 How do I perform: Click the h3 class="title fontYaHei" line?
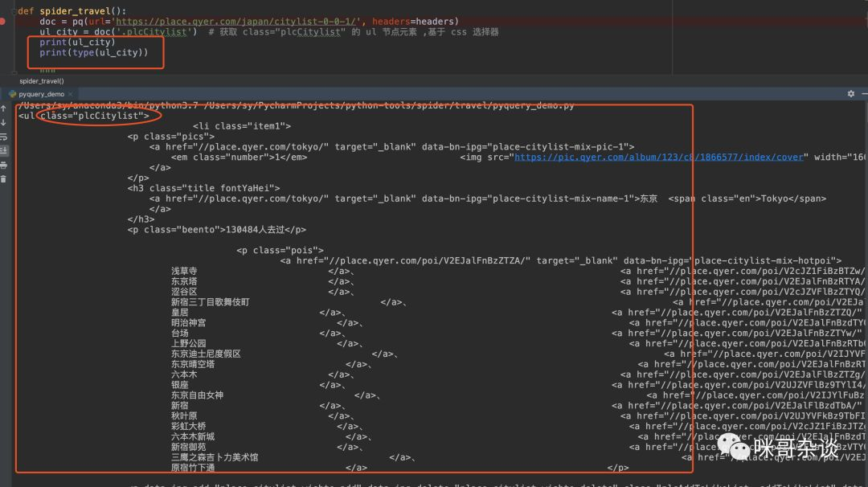point(203,188)
